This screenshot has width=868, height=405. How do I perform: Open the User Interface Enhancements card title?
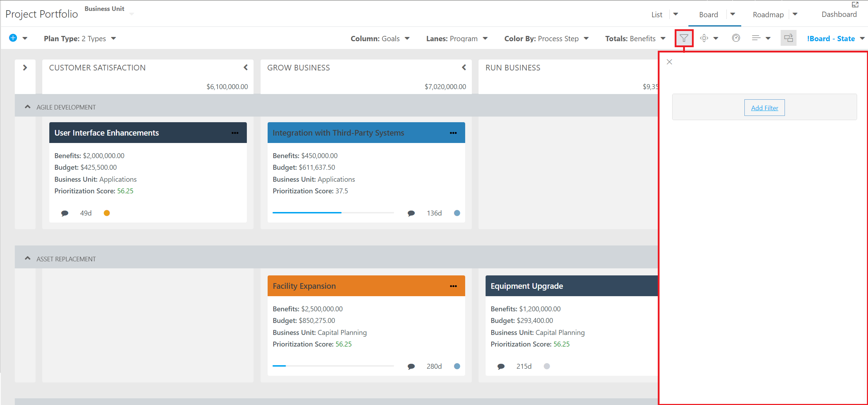[x=107, y=133]
